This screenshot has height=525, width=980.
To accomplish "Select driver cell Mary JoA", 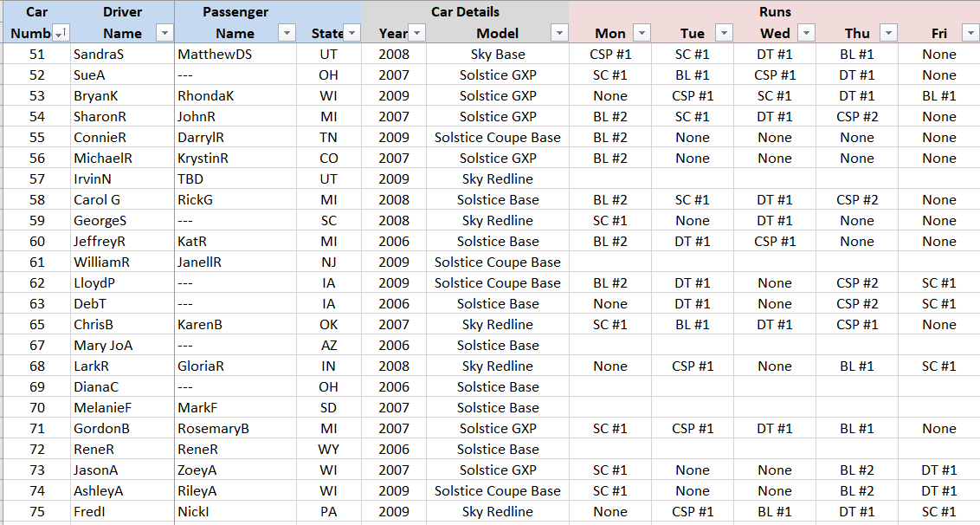I will pos(123,346).
